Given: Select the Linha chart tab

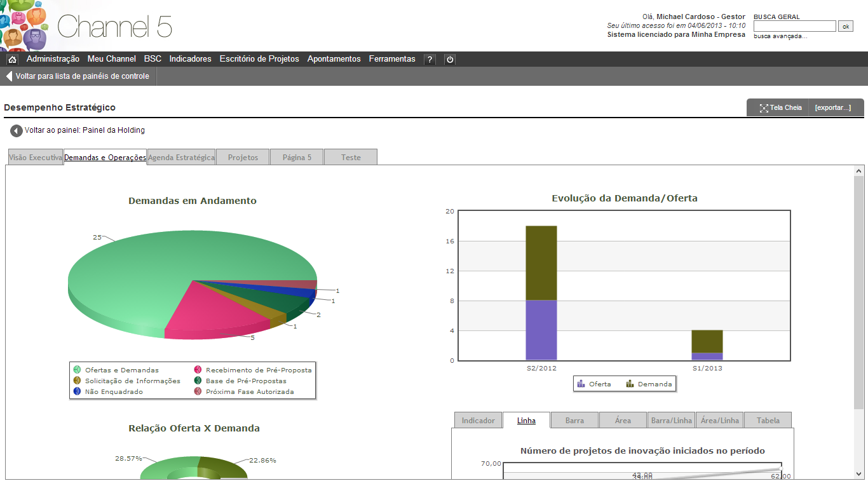Looking at the screenshot, I should (x=526, y=421).
